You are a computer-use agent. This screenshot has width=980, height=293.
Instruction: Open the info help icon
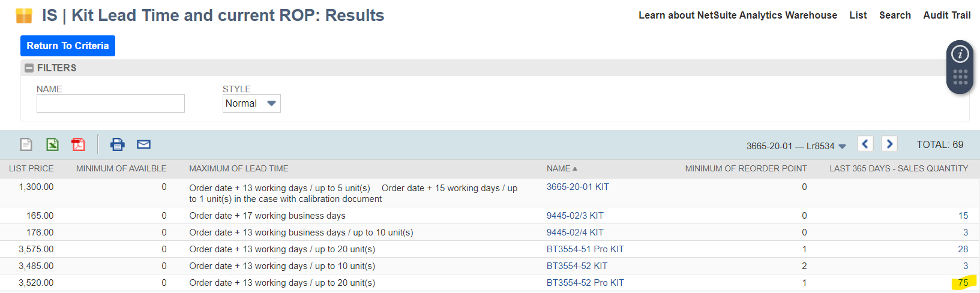tap(960, 54)
